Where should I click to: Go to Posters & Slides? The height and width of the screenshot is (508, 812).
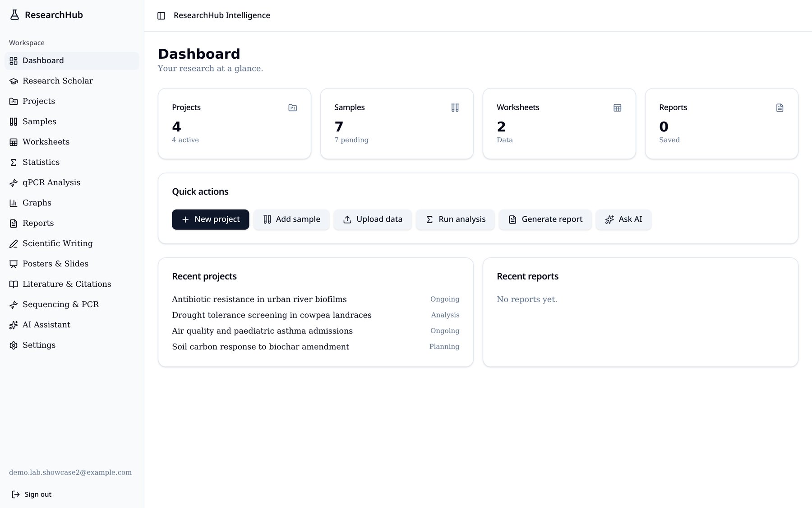pos(72,264)
